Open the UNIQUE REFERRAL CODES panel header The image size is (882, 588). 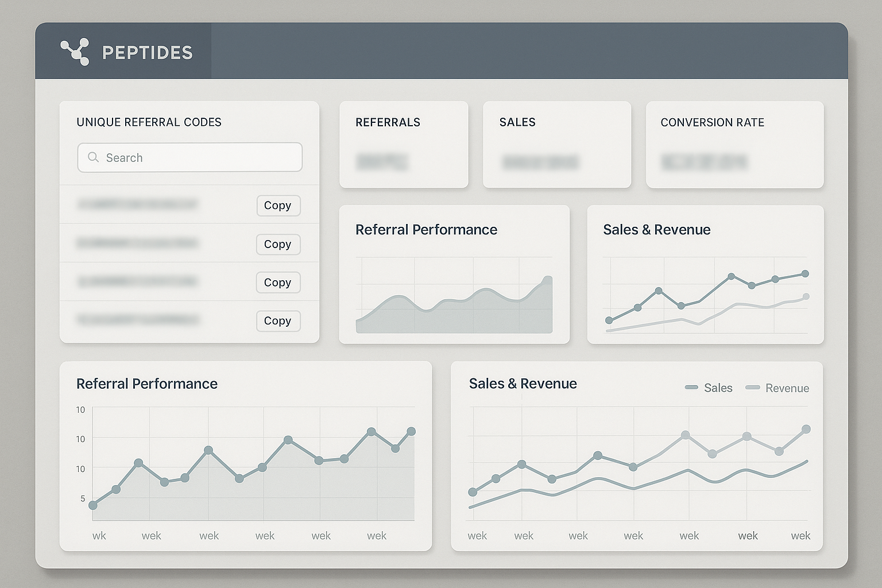[x=149, y=122]
